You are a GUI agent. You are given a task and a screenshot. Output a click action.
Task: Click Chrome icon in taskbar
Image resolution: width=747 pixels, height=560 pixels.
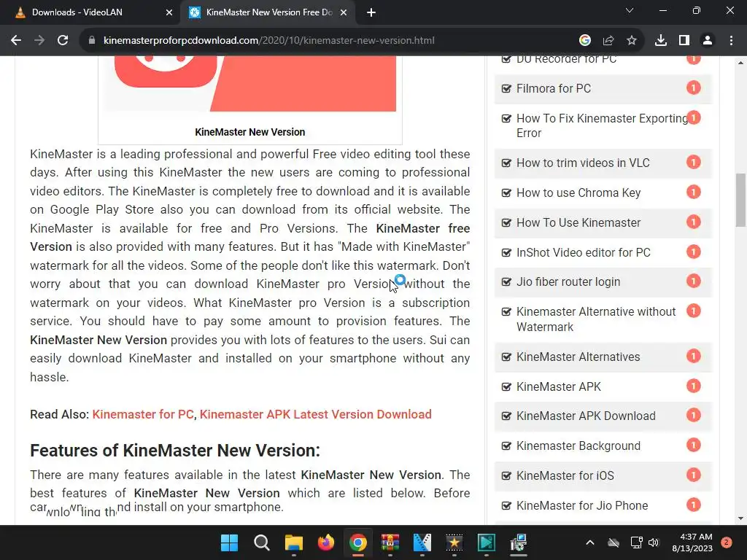click(x=357, y=542)
